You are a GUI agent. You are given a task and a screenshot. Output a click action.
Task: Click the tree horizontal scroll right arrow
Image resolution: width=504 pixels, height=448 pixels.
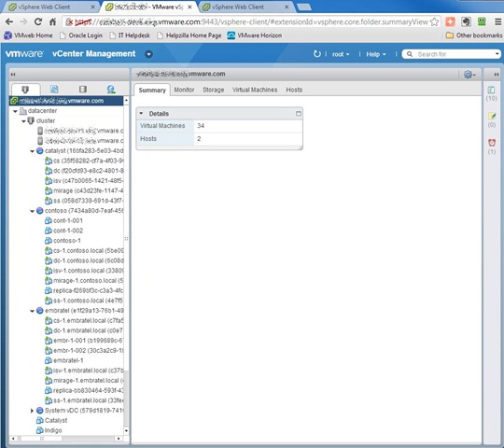[119, 439]
